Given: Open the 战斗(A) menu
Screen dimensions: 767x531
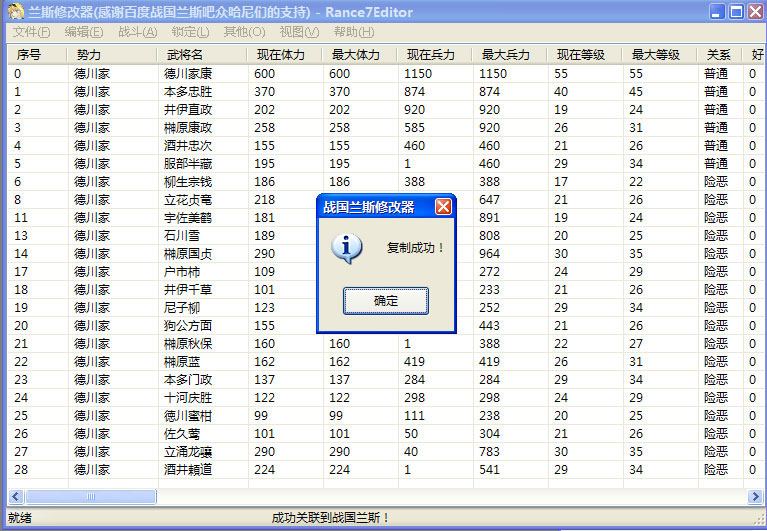Looking at the screenshot, I should pos(137,32).
